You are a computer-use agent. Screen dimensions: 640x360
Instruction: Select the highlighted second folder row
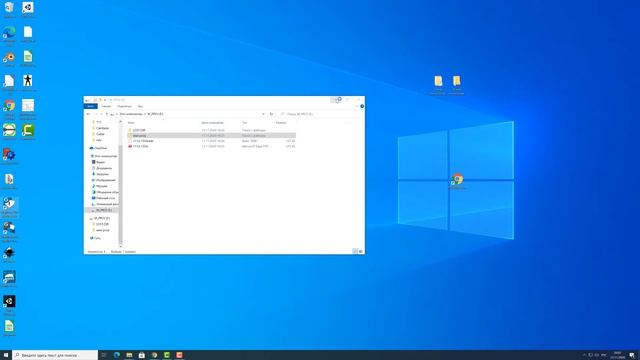[211, 136]
